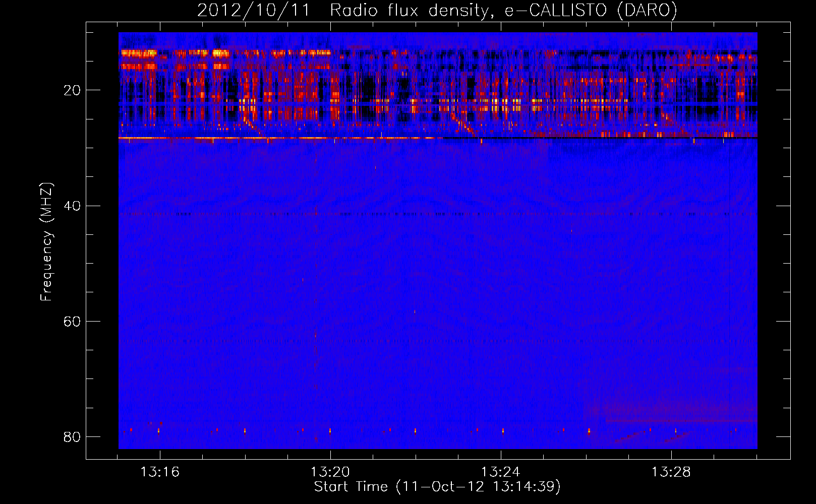Click the '13:16' time tick label
This screenshot has height=504, width=816.
(x=160, y=472)
